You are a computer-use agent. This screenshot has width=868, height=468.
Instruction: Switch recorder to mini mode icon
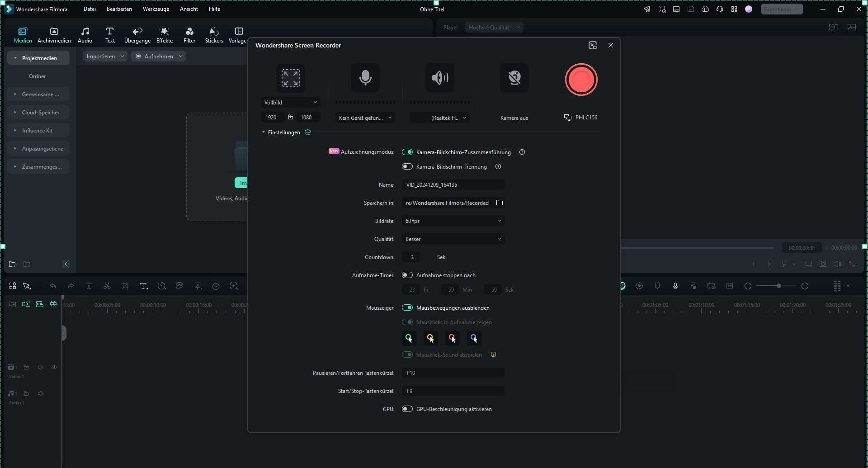pos(593,45)
